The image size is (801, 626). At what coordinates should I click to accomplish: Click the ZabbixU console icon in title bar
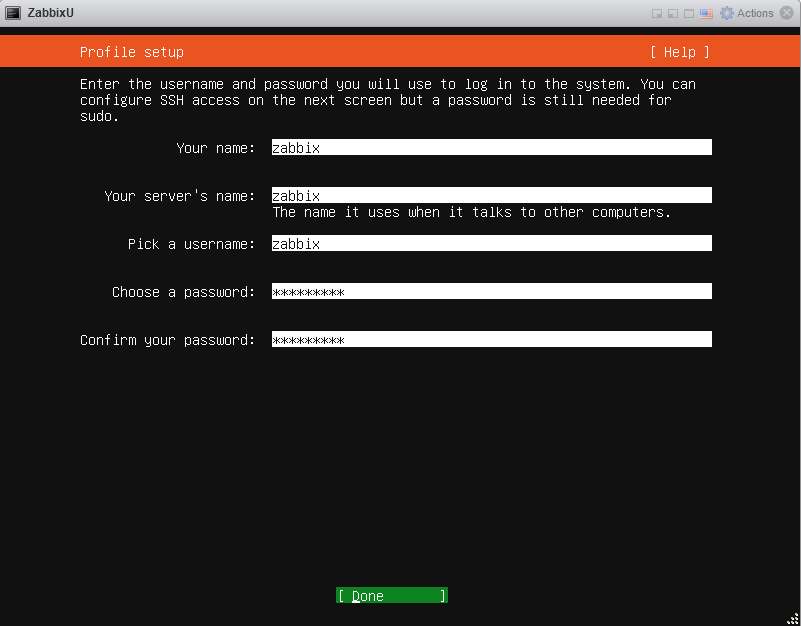click(13, 13)
